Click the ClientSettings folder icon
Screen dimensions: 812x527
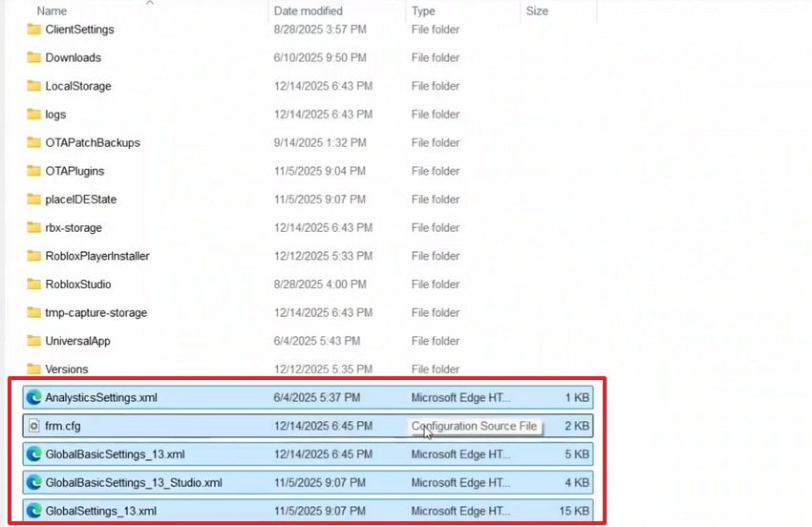(33, 29)
